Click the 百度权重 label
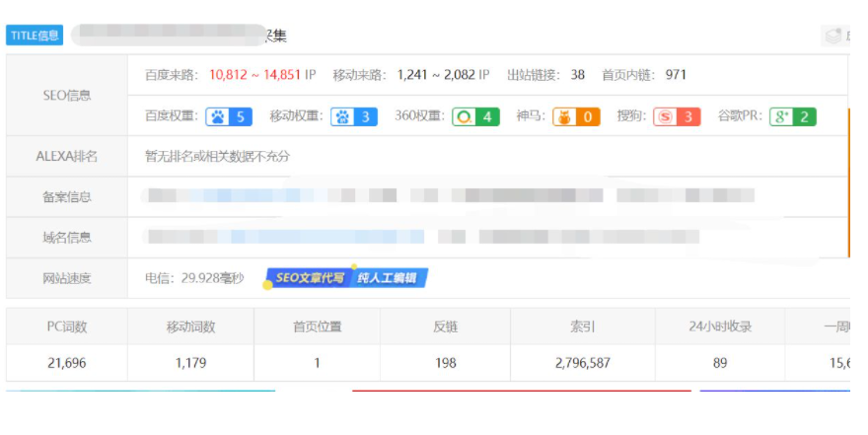The width and height of the screenshot is (868, 435). (171, 116)
